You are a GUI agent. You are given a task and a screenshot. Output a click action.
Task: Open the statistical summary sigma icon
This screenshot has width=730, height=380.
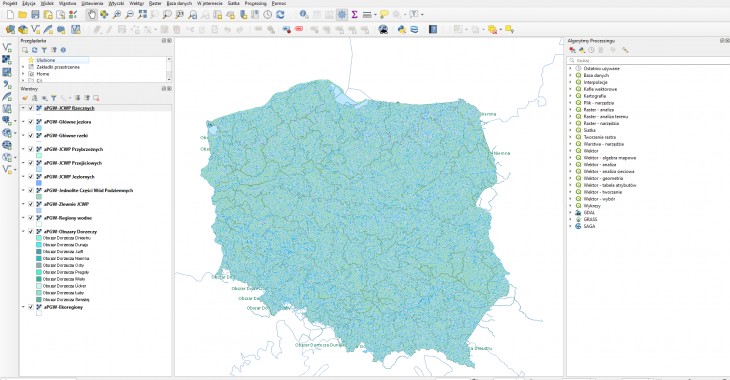[x=354, y=15]
